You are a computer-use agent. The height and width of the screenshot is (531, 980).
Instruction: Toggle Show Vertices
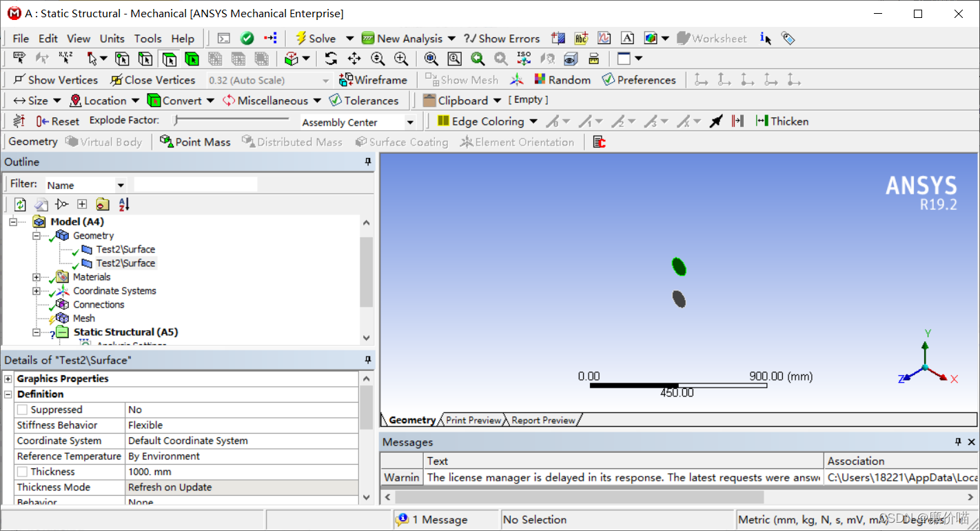pyautogui.click(x=55, y=80)
